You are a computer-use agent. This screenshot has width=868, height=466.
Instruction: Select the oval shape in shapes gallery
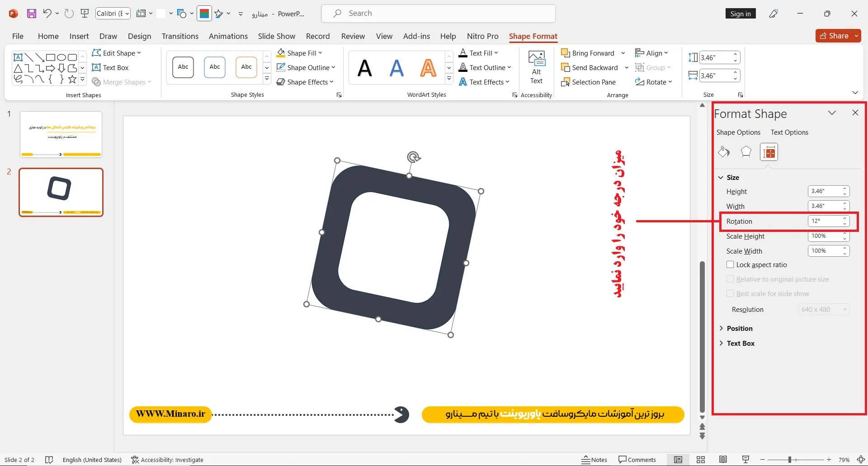[x=61, y=57]
